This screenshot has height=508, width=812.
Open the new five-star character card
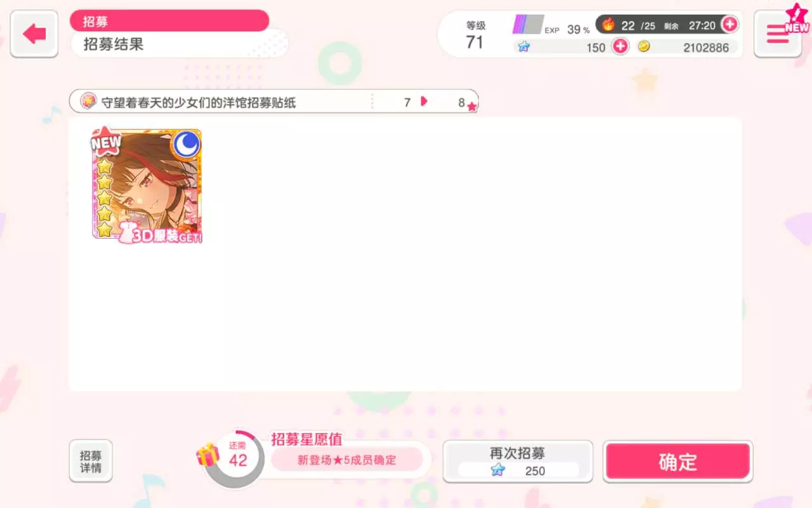pos(147,185)
